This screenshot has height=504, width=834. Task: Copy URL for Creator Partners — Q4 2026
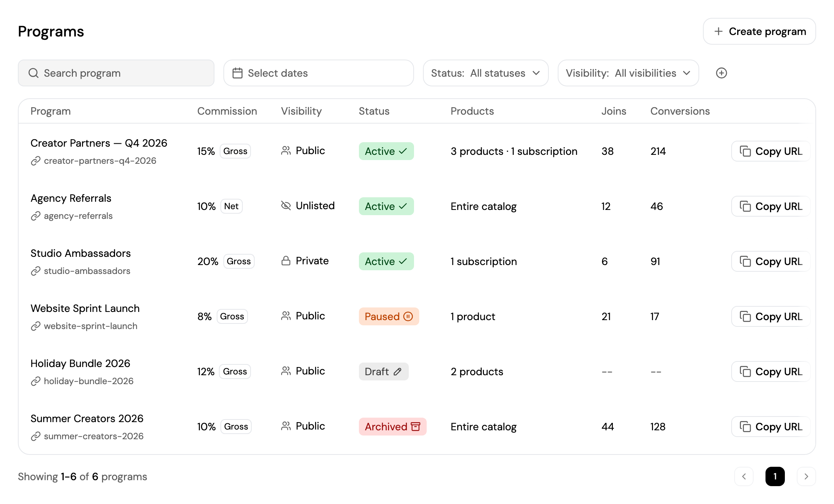click(771, 151)
